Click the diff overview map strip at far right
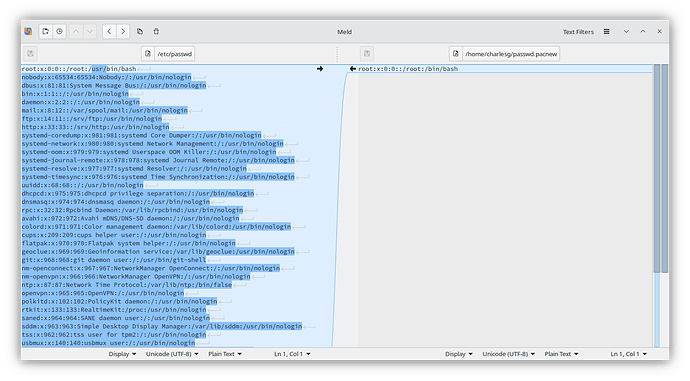The image size is (690, 381). [665, 205]
